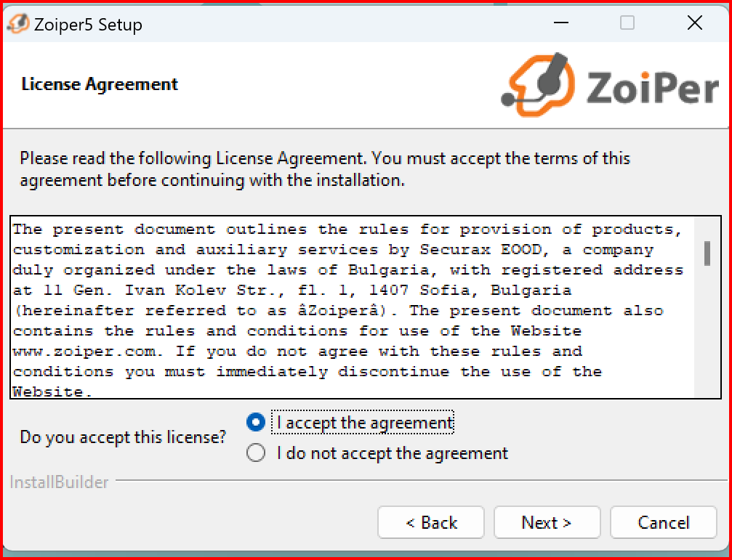Close the Zoiper5 Setup window

click(x=695, y=23)
